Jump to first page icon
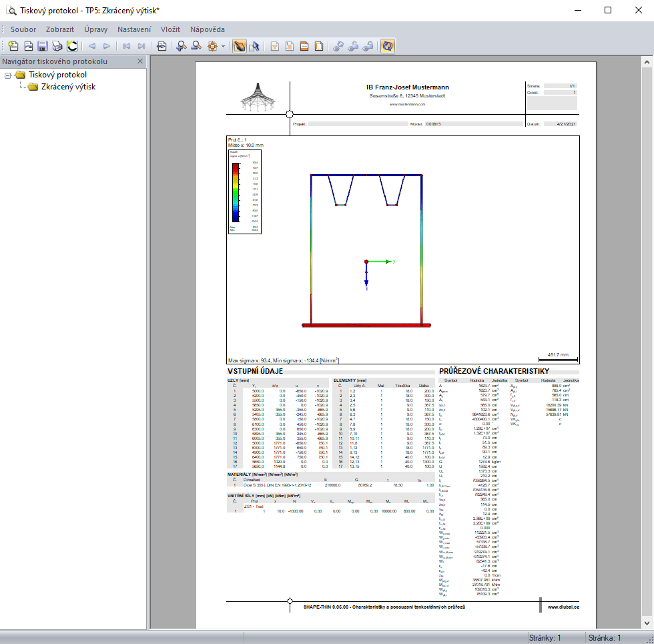Image resolution: width=654 pixels, height=644 pixels. [x=127, y=46]
